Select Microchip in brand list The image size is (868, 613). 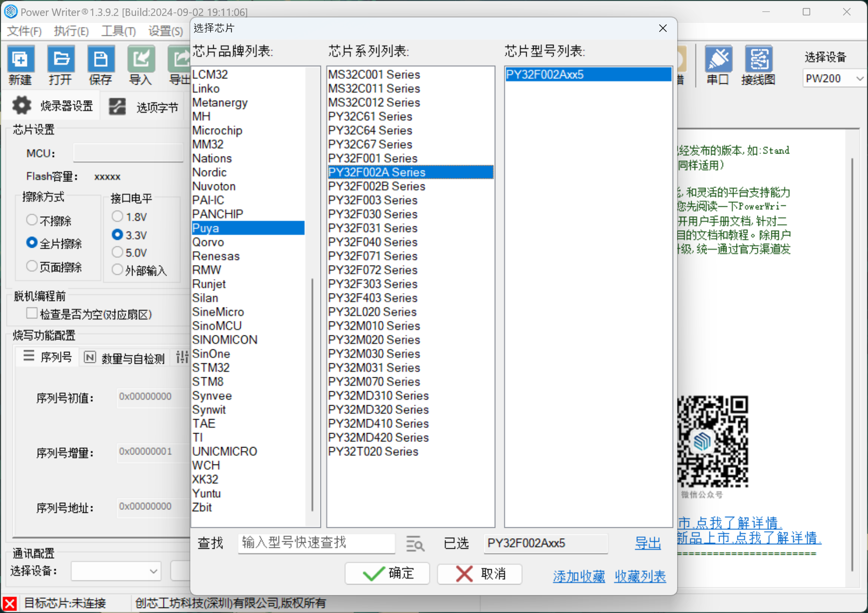click(248, 131)
